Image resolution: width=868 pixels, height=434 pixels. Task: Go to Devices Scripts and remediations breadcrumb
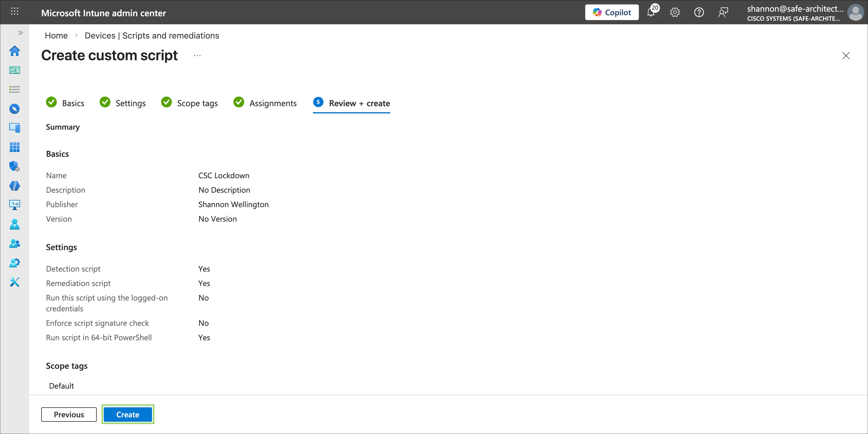pyautogui.click(x=152, y=35)
